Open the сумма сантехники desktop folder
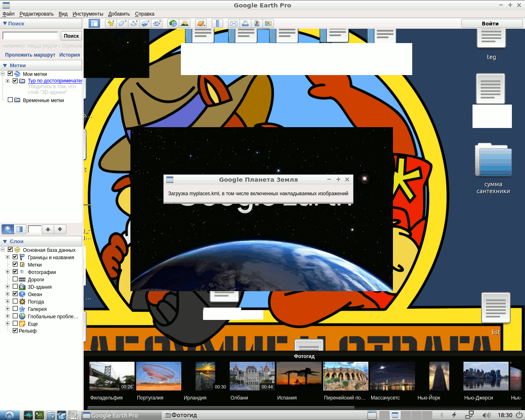This screenshot has height=420, width=525. point(493,168)
